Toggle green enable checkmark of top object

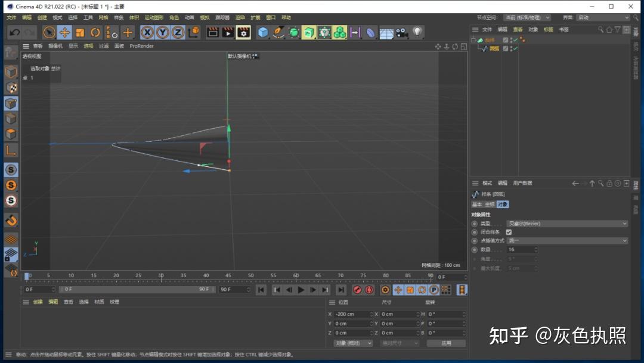pos(515,40)
